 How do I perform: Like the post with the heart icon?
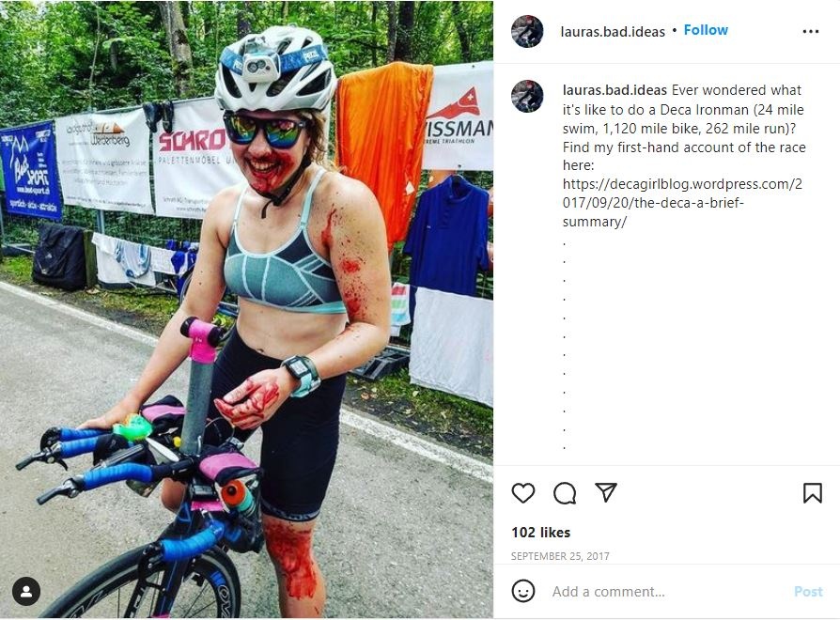click(x=522, y=492)
